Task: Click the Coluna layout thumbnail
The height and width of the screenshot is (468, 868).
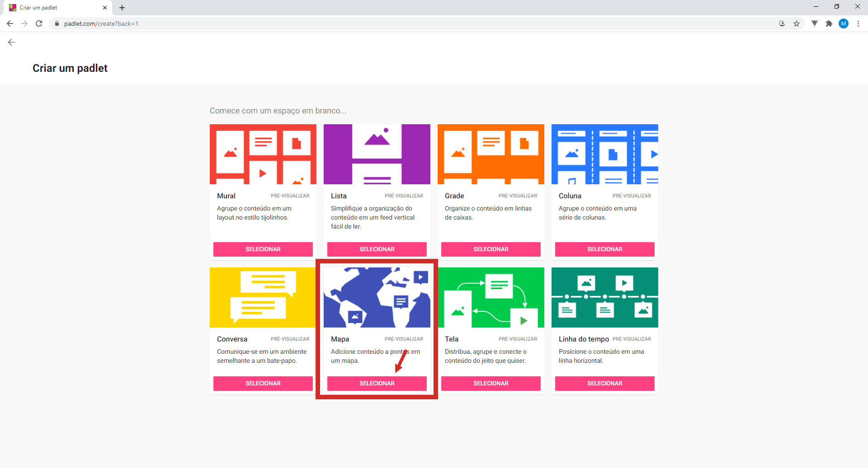Action: click(605, 154)
